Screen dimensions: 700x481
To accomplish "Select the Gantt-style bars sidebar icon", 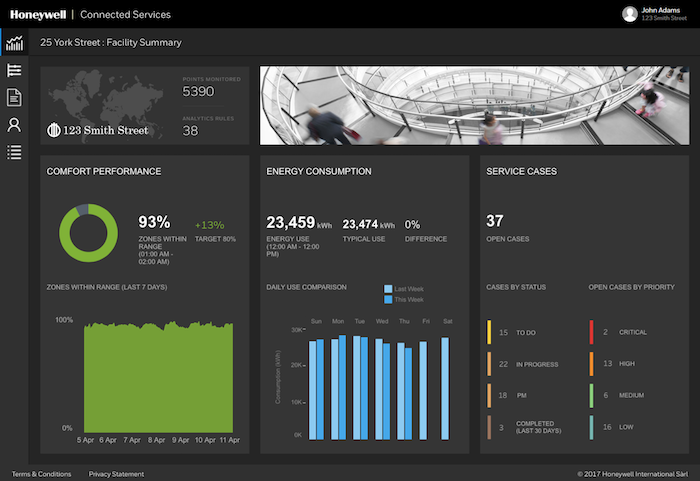I will pyautogui.click(x=14, y=70).
